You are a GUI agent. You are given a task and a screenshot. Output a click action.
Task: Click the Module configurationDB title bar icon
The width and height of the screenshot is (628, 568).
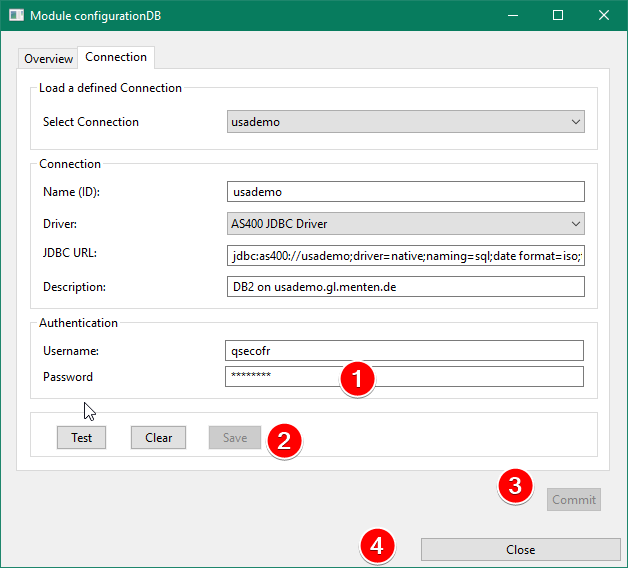(x=15, y=16)
